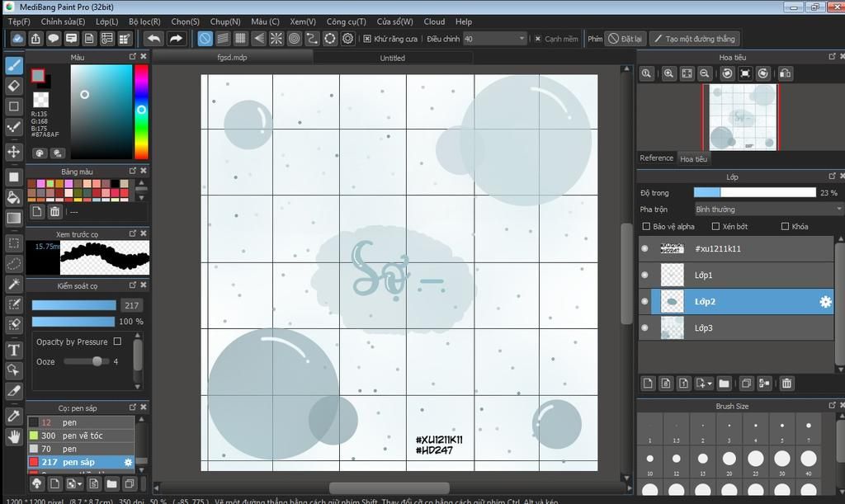Click Tạo một đường thẳng button
The width and height of the screenshot is (845, 504).
(695, 39)
